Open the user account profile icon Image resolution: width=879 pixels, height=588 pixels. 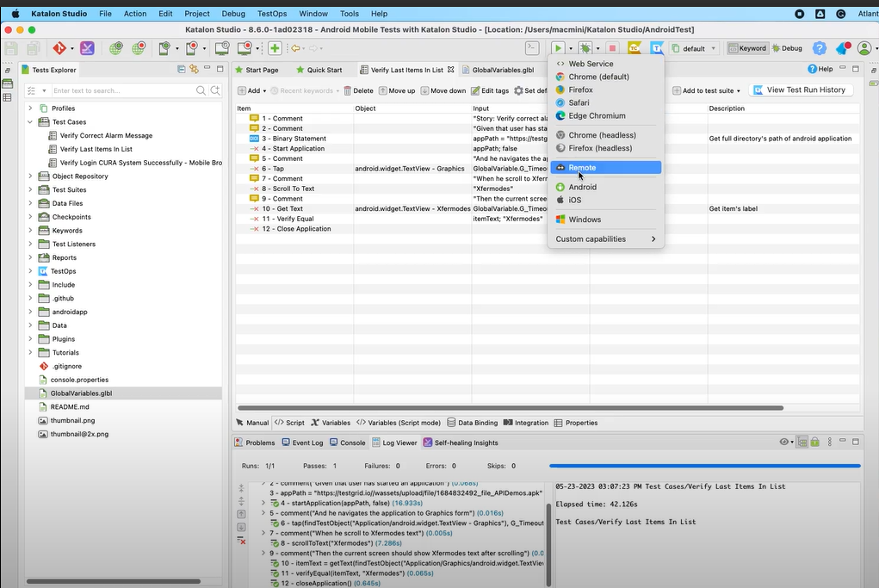(x=864, y=48)
